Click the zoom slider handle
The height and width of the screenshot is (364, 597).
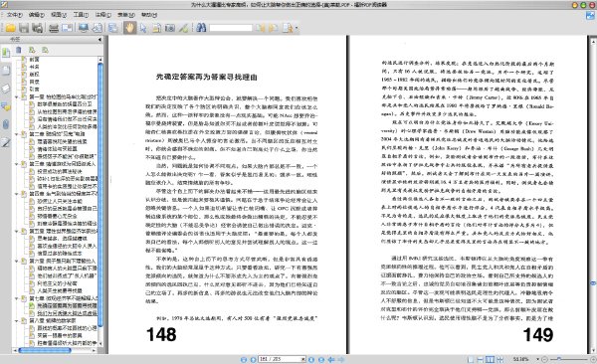[x=559, y=359]
